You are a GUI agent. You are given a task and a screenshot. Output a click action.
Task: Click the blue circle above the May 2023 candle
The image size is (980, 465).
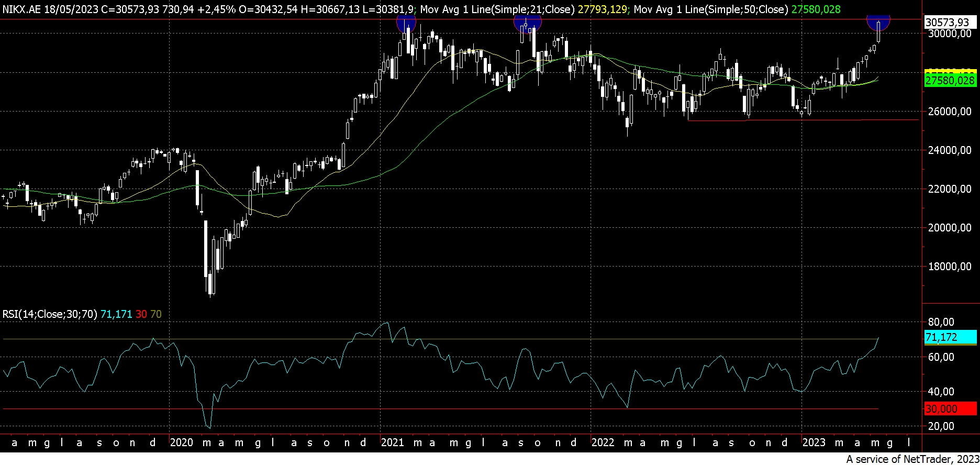(x=878, y=23)
